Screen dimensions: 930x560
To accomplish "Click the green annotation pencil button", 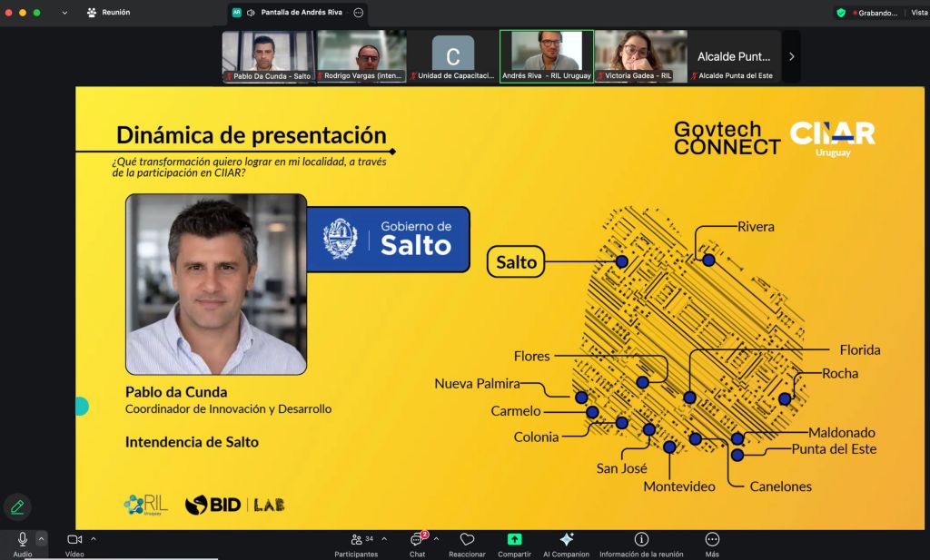I will [x=16, y=506].
